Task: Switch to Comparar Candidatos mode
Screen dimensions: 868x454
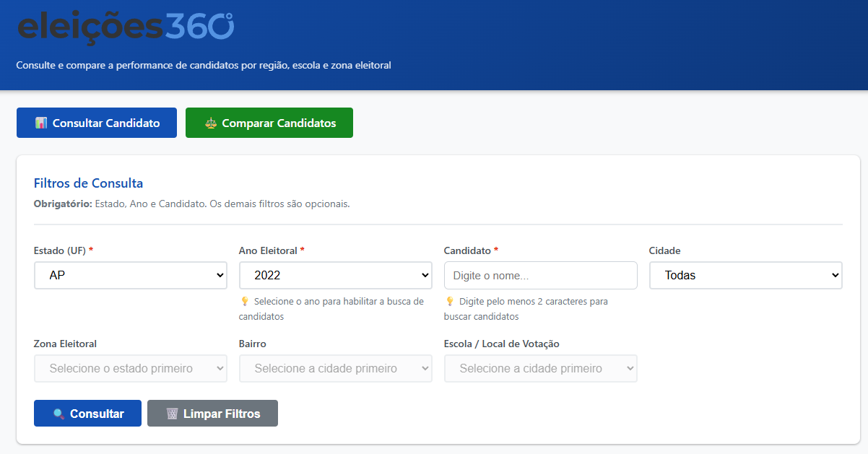Action: click(x=269, y=122)
